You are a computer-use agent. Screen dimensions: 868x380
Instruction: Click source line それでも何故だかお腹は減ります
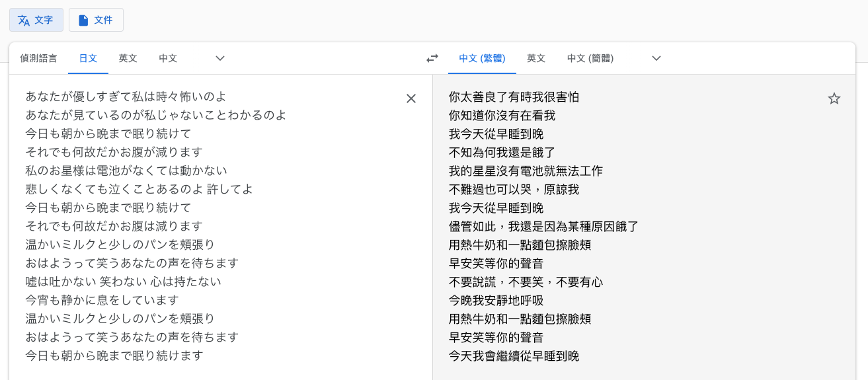tap(114, 226)
